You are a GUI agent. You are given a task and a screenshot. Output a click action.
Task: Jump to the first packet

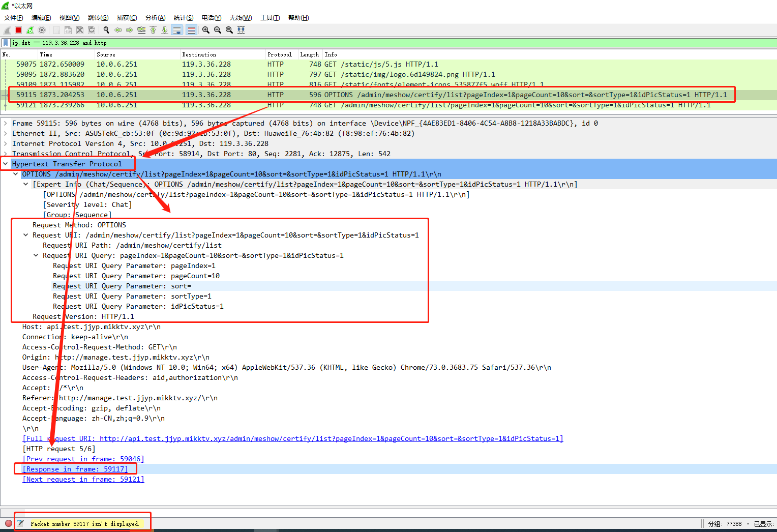(x=153, y=30)
